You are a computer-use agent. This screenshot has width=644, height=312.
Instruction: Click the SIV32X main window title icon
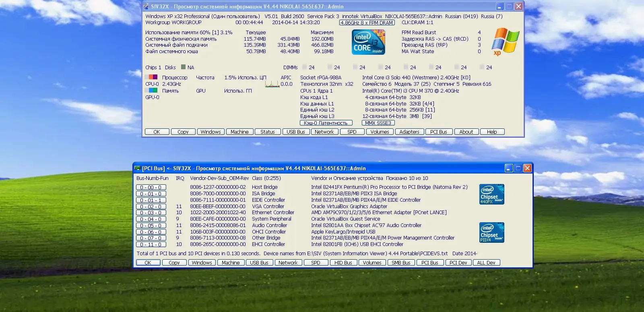click(x=147, y=6)
